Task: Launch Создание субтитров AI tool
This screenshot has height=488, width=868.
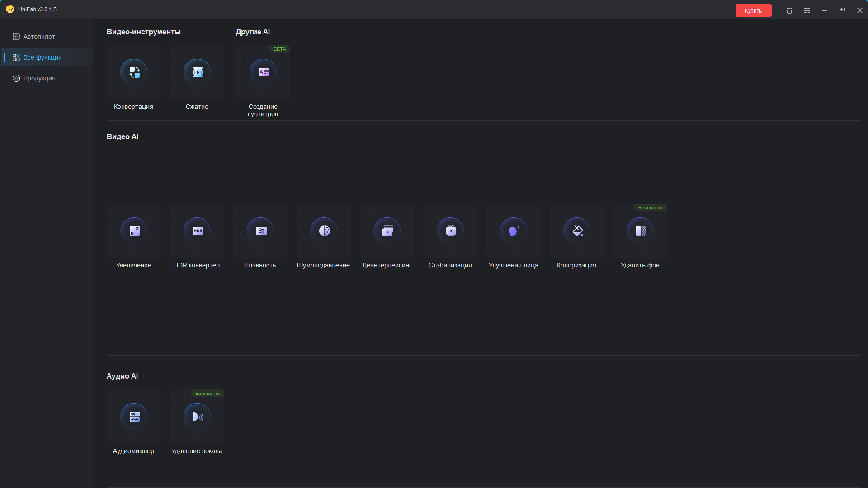Action: click(263, 72)
